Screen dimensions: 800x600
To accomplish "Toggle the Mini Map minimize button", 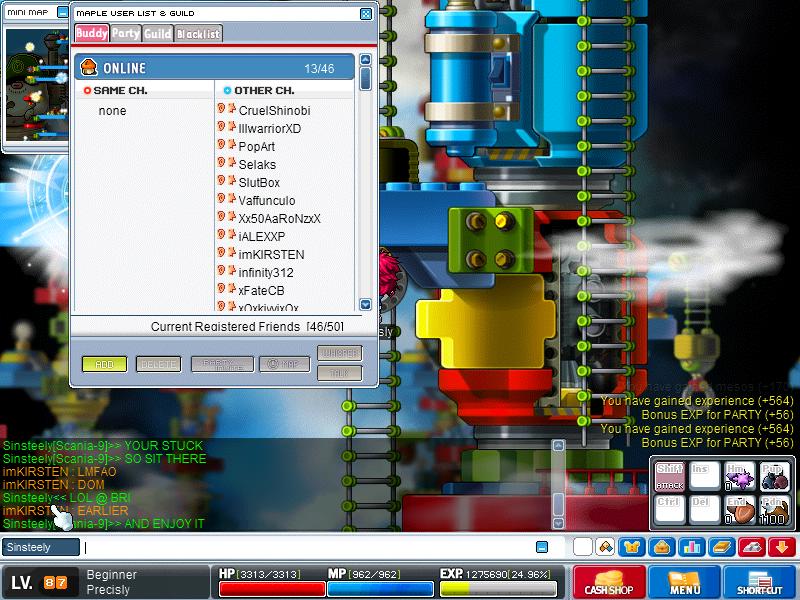I will tap(63, 12).
